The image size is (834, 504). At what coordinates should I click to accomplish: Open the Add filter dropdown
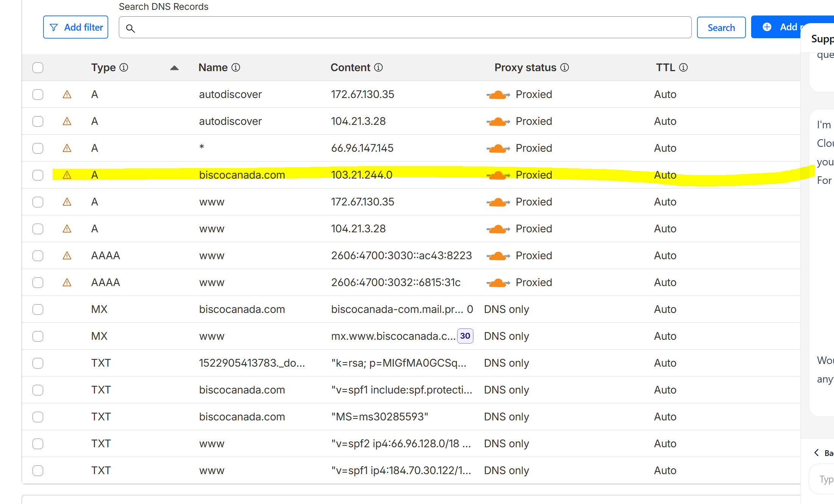pos(76,27)
